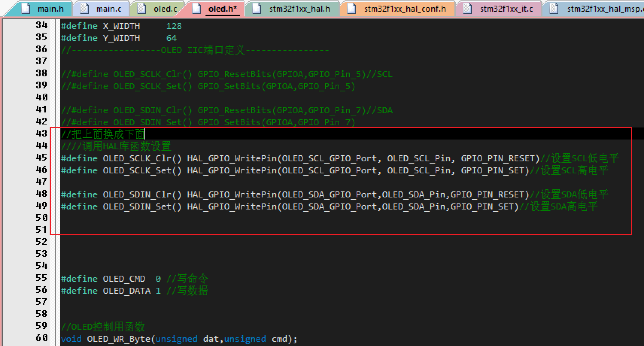The width and height of the screenshot is (644, 346).
Task: Click HAL_GPIO_WritePin call on line 48
Action: pos(232,194)
